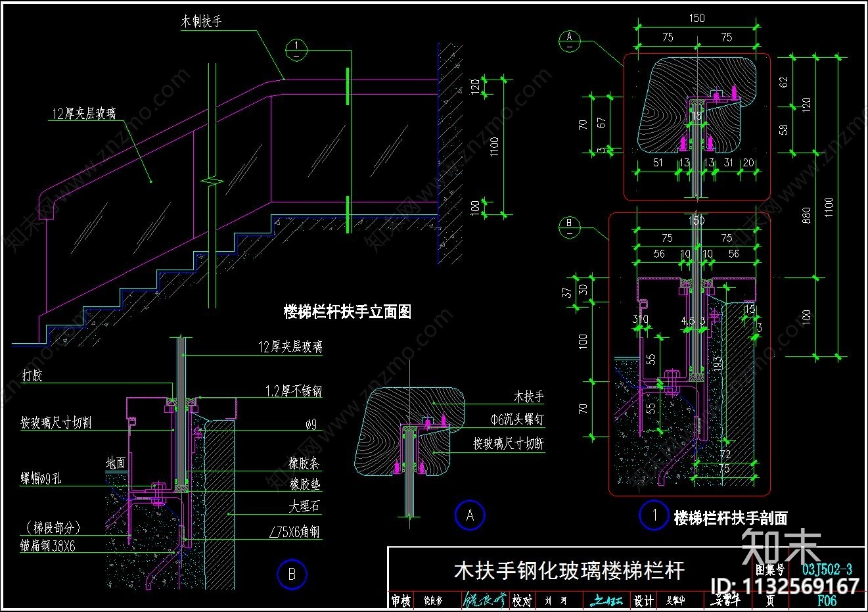Click the page number 'F06'
This screenshot has width=868, height=612.
point(827,600)
